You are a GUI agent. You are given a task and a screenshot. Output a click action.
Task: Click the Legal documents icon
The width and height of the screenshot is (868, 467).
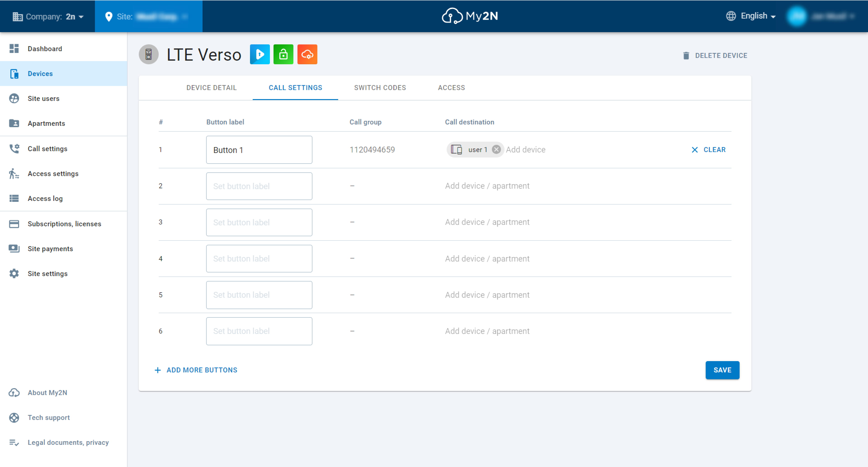[14, 443]
